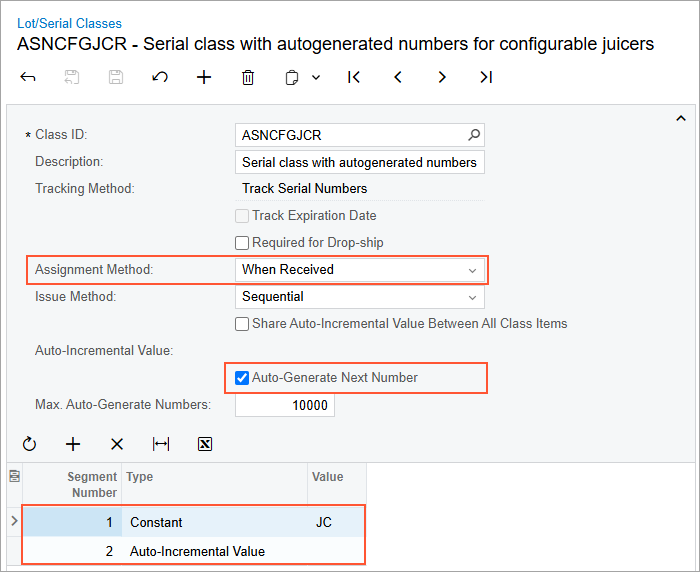700x572 pixels.
Task: Click the Delete trash can icon
Action: tap(248, 77)
